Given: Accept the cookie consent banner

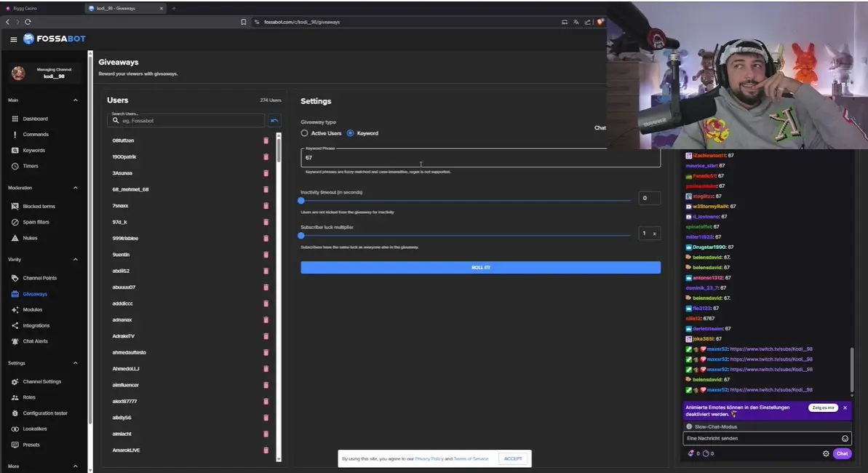Looking at the screenshot, I should [x=513, y=458].
